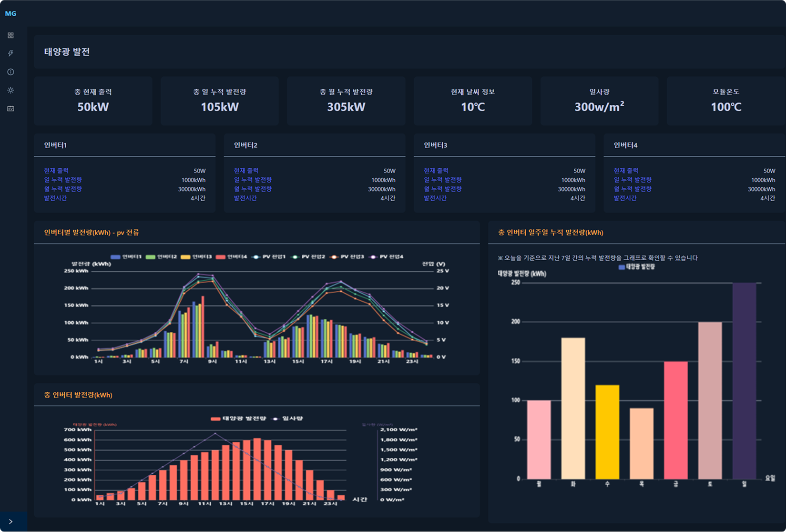Select the 현재 날씨 정보 10℃ card

click(473, 101)
